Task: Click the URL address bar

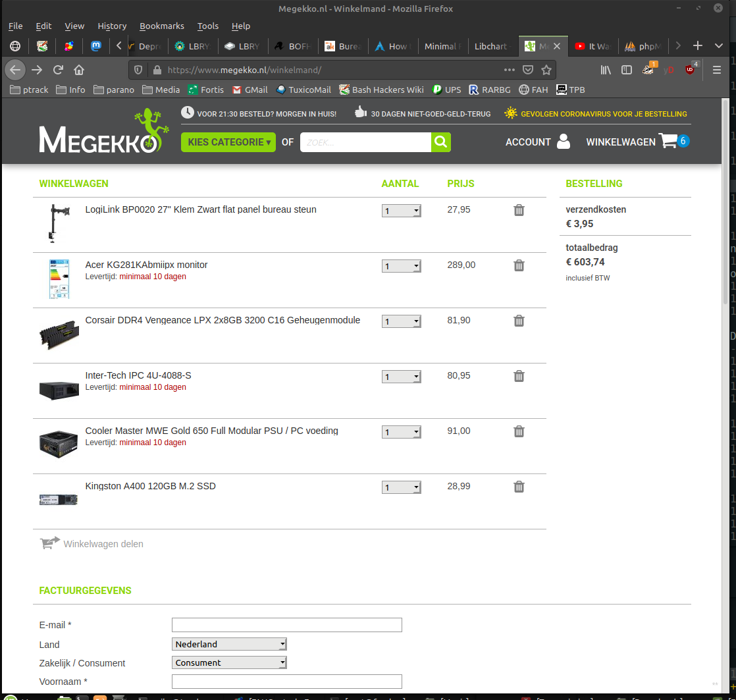Action: (x=329, y=70)
